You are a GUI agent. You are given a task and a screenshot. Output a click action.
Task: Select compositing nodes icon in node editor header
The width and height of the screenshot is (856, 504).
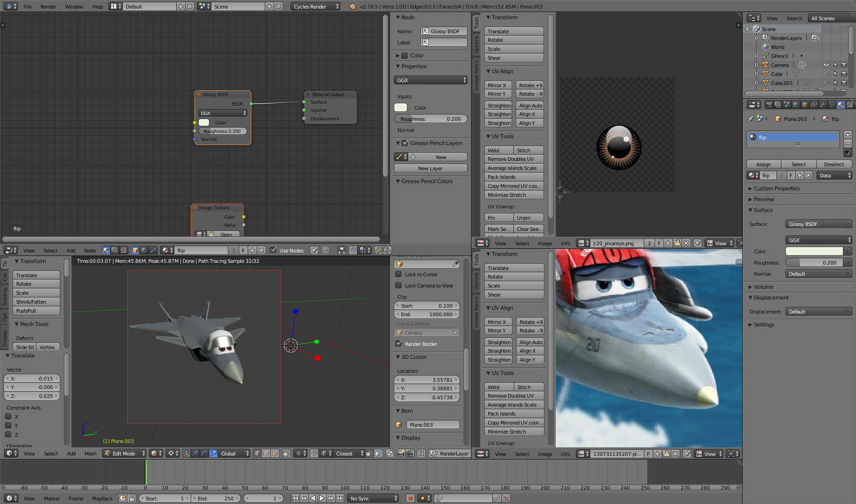click(x=115, y=251)
